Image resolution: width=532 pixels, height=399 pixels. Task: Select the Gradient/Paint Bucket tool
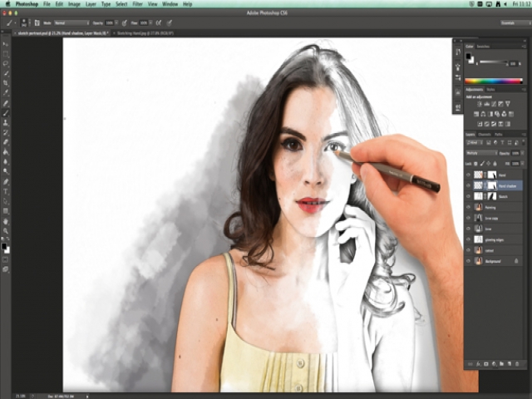point(6,152)
